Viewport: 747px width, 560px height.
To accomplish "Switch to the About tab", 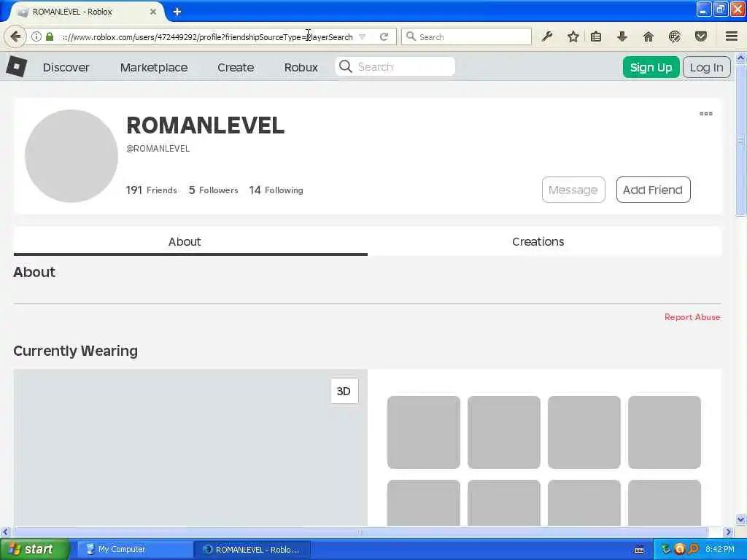I will pyautogui.click(x=190, y=241).
